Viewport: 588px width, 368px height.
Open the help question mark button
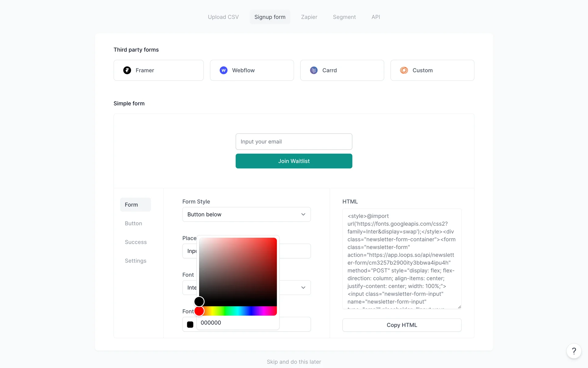574,351
